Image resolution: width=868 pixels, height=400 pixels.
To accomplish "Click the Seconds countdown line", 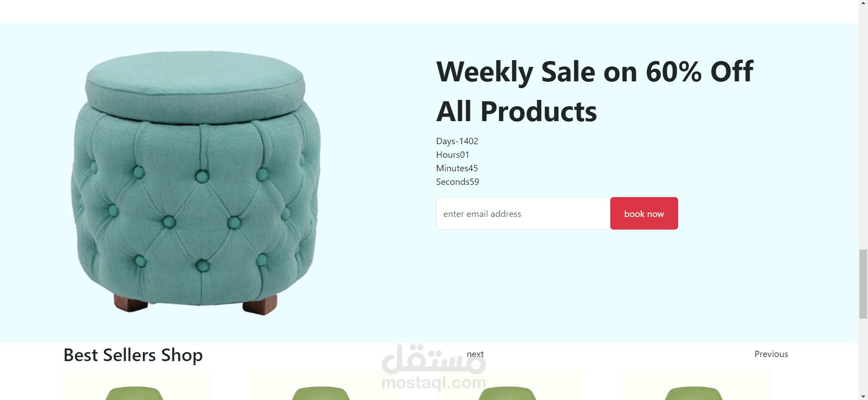I will 458,182.
